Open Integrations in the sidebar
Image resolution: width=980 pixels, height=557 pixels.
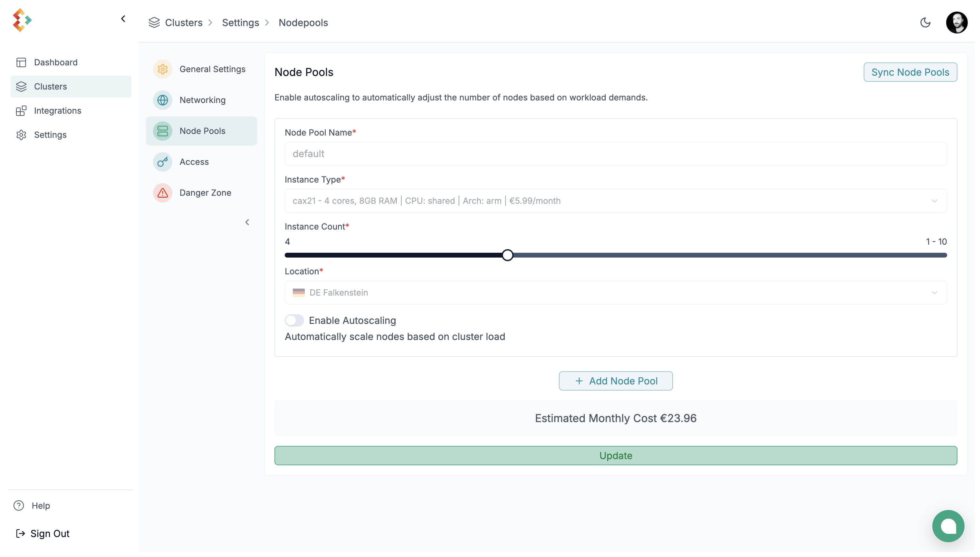57,111
